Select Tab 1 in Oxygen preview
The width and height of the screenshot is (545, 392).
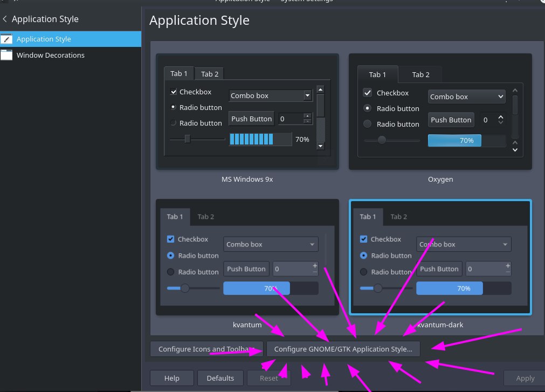(377, 74)
